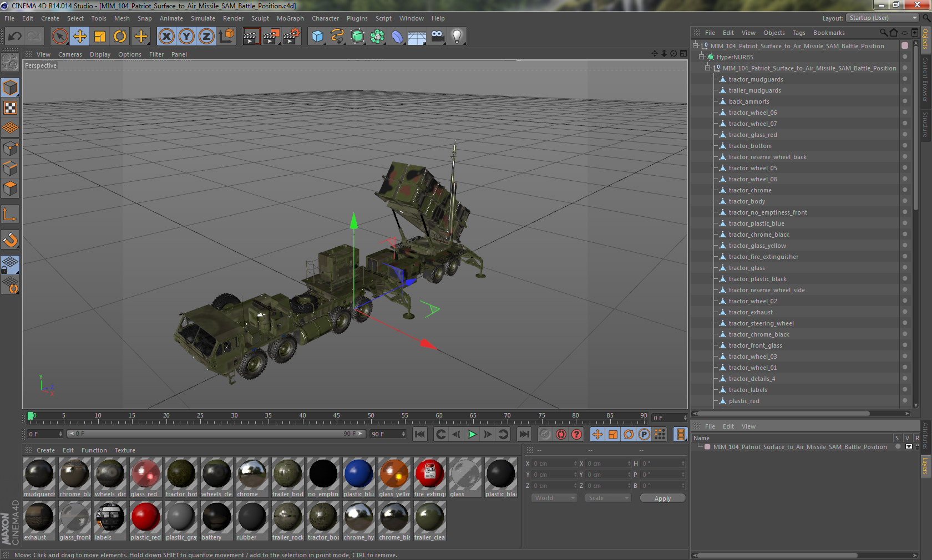Click the Apply button
This screenshot has width=932, height=560.
(662, 498)
